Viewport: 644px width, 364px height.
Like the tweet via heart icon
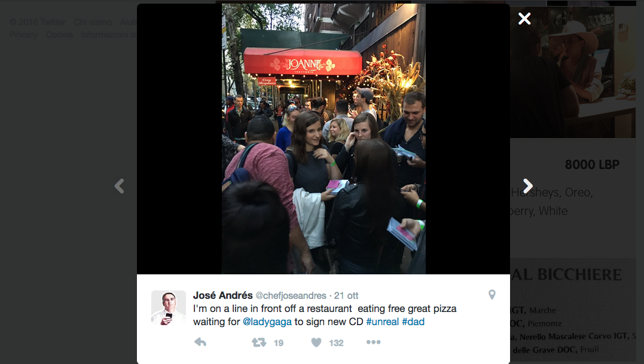click(x=316, y=342)
